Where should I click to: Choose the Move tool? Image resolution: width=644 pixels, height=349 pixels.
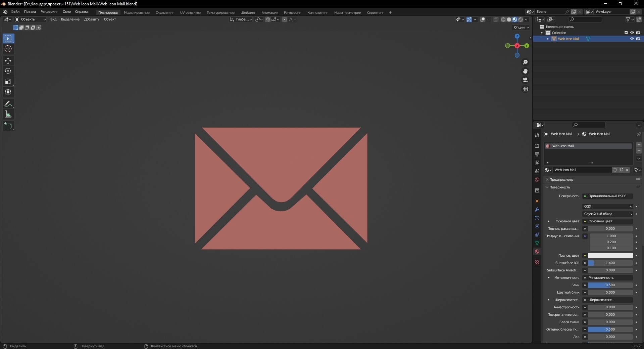pyautogui.click(x=8, y=61)
